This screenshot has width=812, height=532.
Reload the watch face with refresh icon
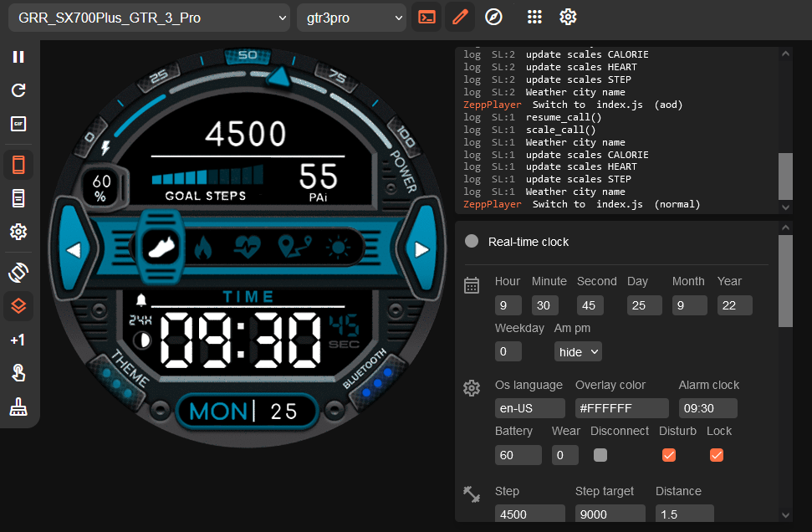pos(18,90)
